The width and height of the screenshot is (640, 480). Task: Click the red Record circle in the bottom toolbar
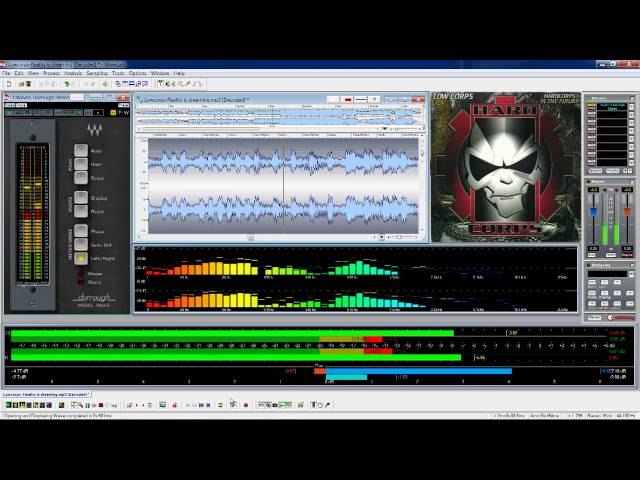click(x=246, y=405)
